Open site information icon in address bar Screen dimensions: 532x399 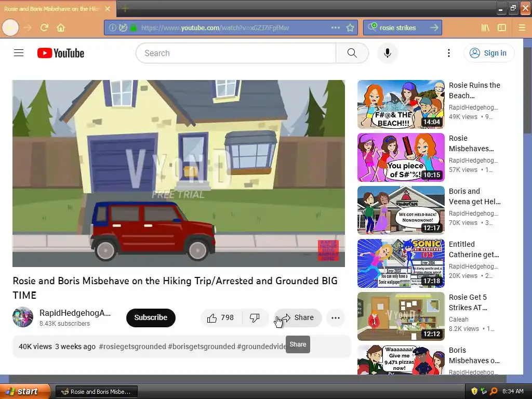click(x=113, y=28)
